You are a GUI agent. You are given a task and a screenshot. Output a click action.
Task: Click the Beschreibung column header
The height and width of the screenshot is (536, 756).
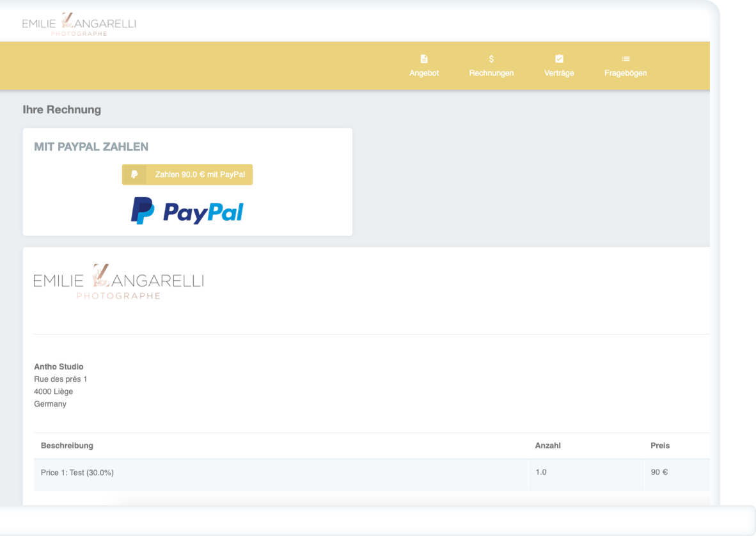(x=67, y=445)
